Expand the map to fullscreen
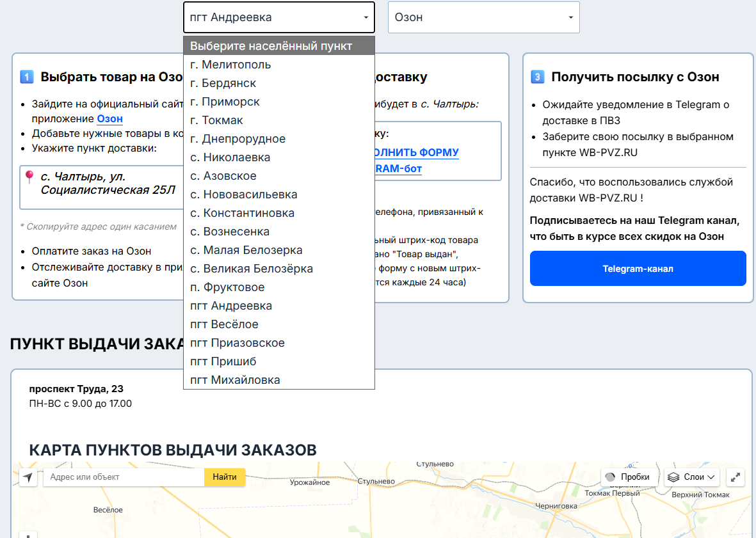The image size is (756, 538). [736, 477]
